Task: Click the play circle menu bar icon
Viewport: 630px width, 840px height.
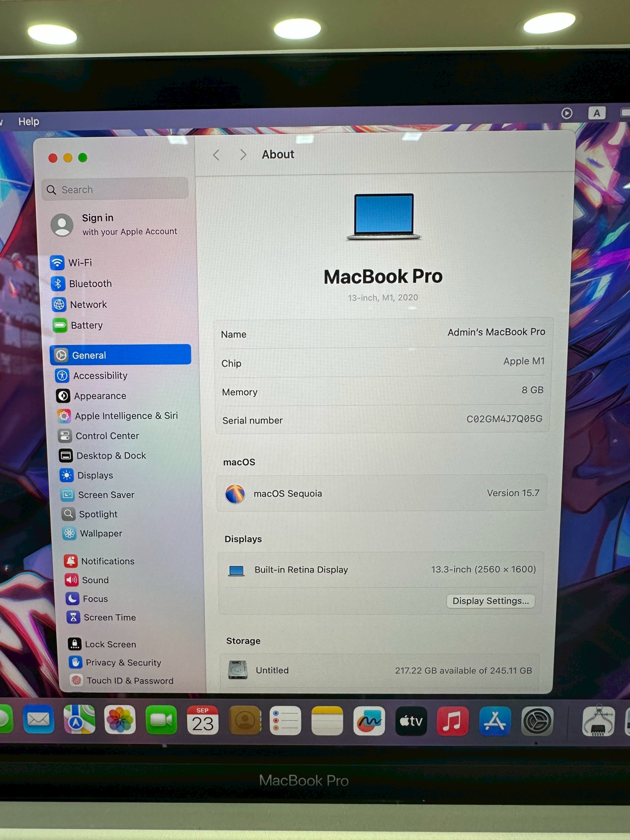Action: coord(567,113)
